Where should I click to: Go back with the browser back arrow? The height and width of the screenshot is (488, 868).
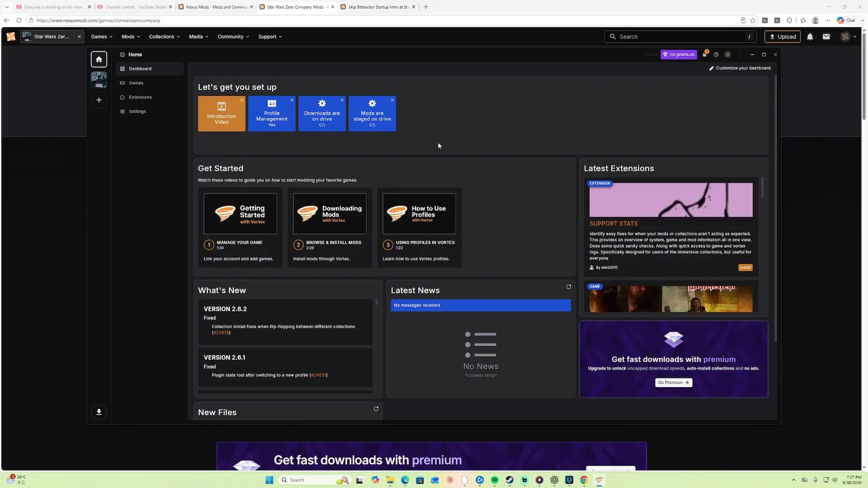[7, 21]
